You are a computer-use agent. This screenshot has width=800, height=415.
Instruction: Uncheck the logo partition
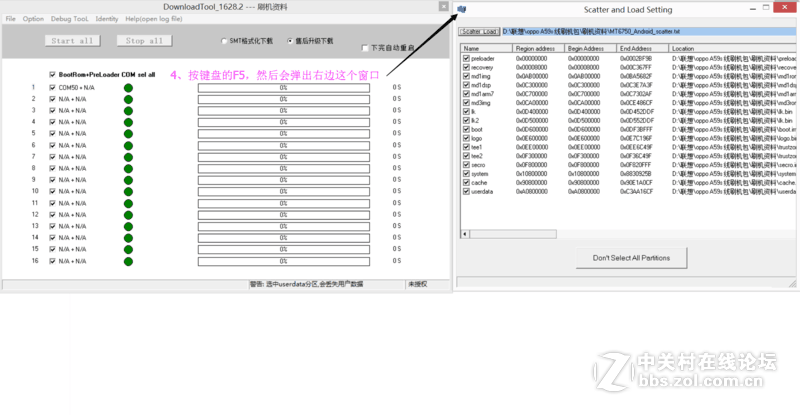tap(466, 138)
